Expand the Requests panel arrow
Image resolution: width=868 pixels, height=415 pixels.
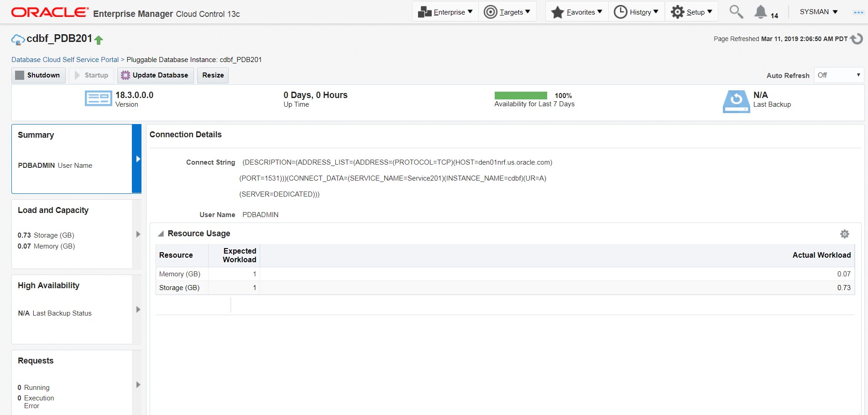137,384
